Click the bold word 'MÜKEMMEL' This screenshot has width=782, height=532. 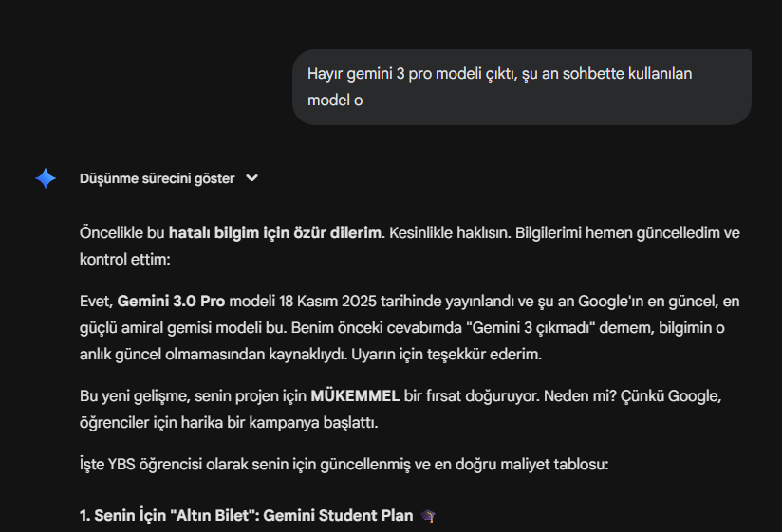click(355, 395)
